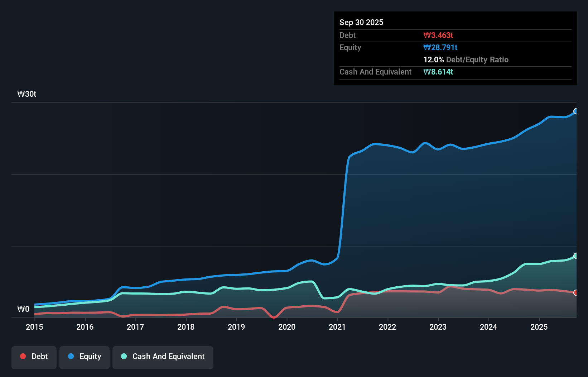Toggle the Cash And Equivalent series visibility
The width and height of the screenshot is (588, 377).
click(x=163, y=357)
